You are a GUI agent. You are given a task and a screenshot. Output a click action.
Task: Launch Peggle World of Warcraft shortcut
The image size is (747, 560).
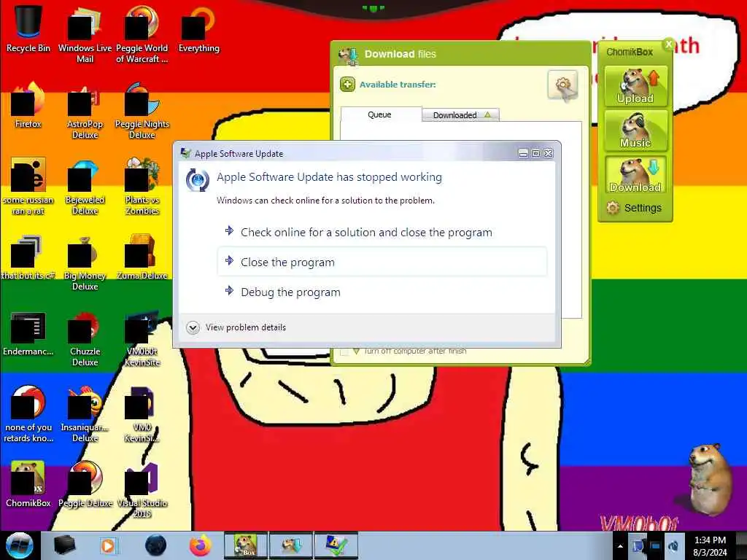142,34
